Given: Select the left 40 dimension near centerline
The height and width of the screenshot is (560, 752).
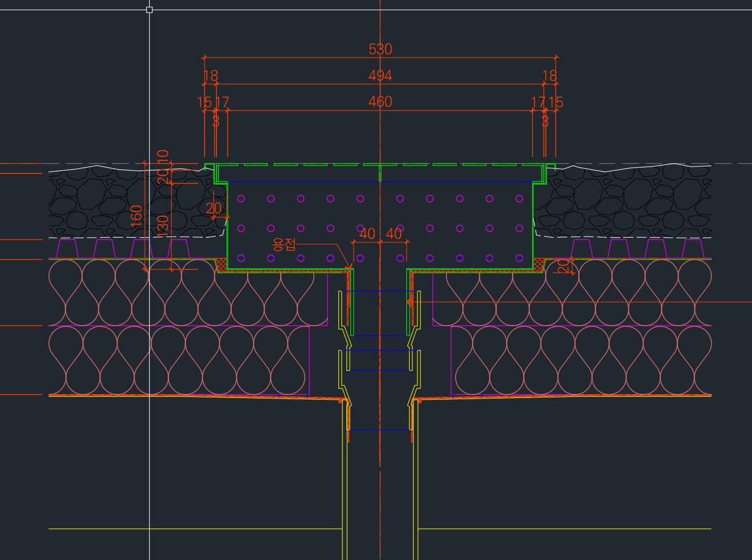Looking at the screenshot, I should point(367,234).
